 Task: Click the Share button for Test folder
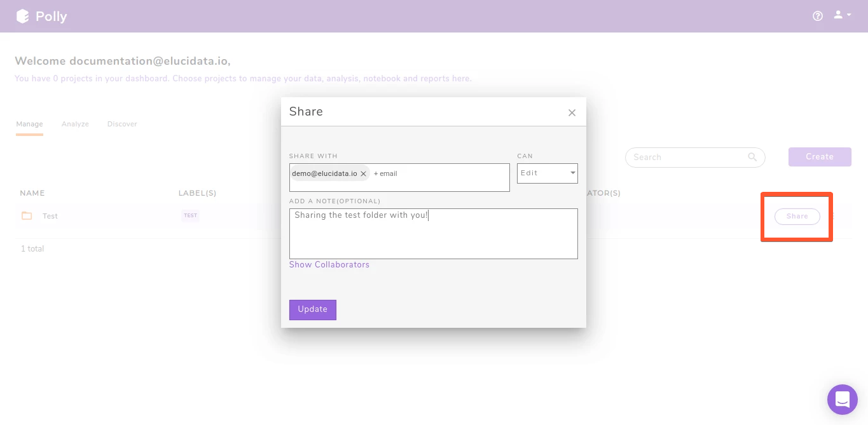[796, 216]
